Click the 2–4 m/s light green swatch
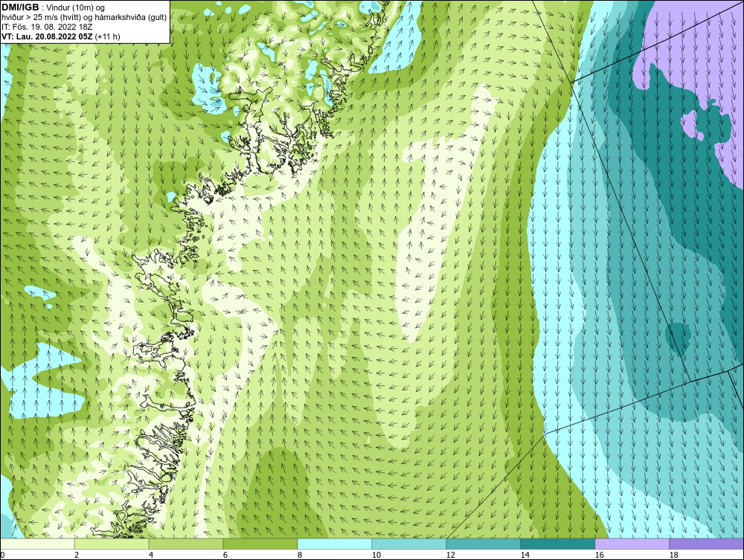This screenshot has height=560, width=744. pos(112,544)
